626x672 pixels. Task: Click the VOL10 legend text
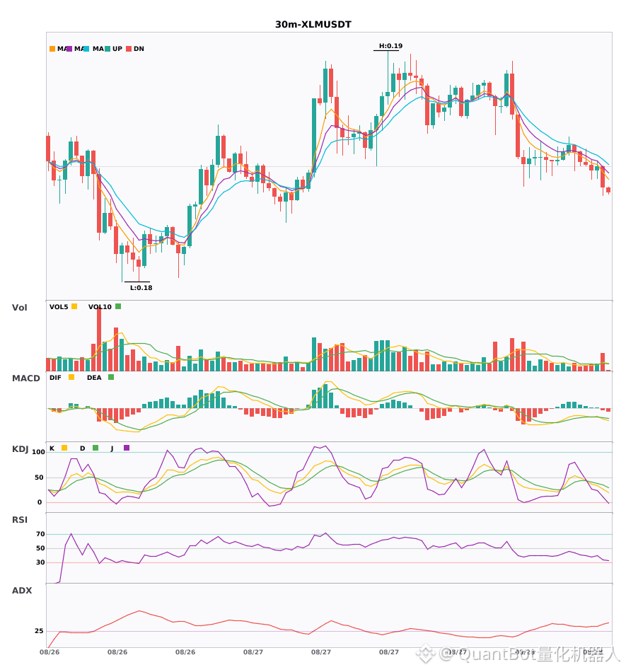coord(100,307)
